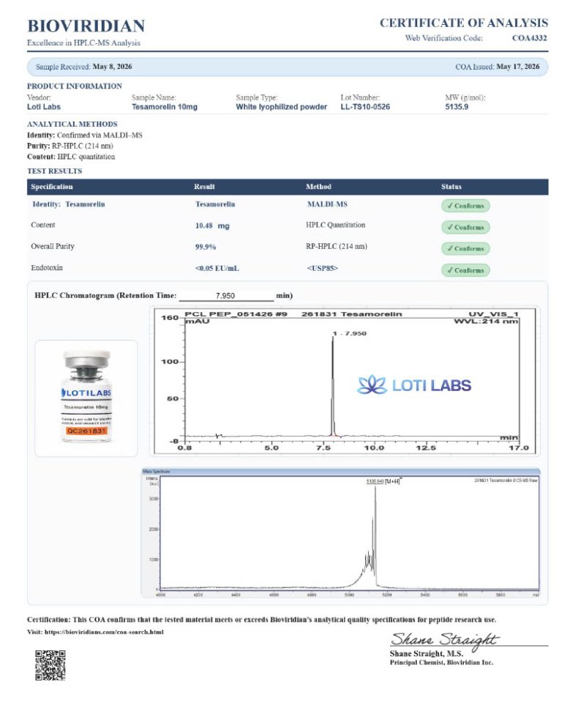
Task: Click the Endotoxin Conforms status badge
Action: 465,270
